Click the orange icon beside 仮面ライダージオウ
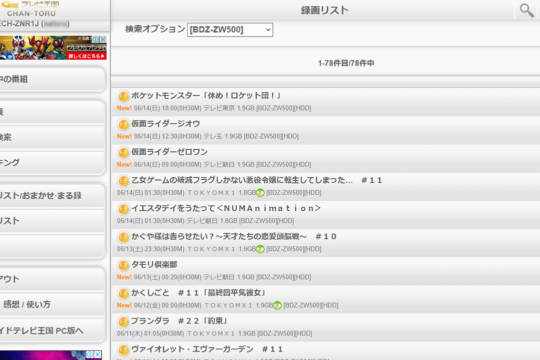540x360 pixels. pyautogui.click(x=123, y=124)
